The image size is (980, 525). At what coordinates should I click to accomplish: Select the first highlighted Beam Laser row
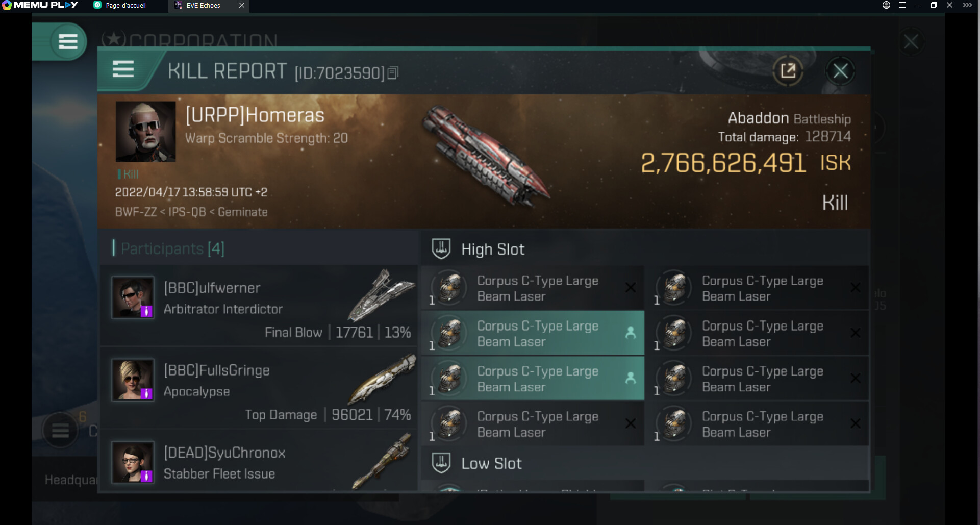coord(532,333)
